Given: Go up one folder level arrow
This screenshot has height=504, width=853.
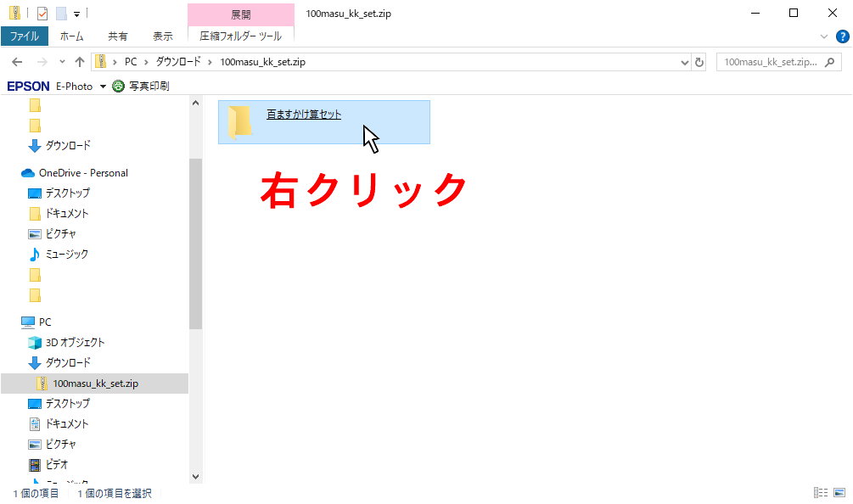Looking at the screenshot, I should [80, 62].
